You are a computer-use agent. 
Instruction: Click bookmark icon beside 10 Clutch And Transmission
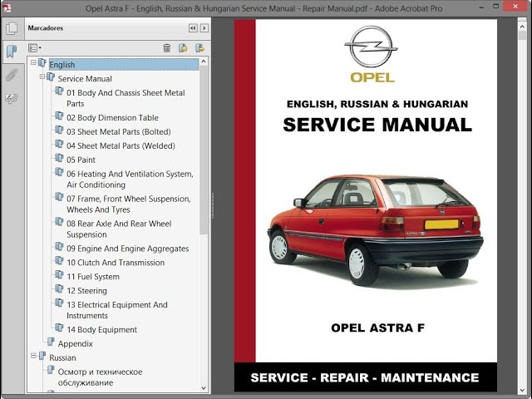59,261
